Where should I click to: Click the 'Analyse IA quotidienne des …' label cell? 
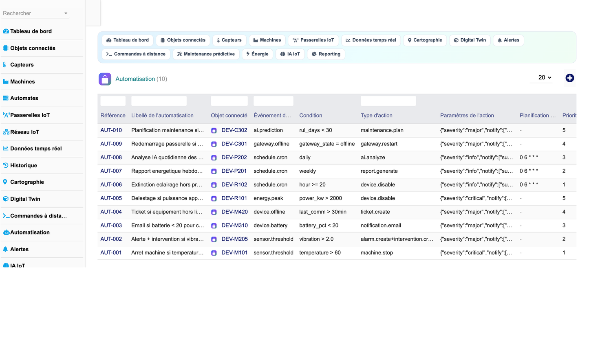pyautogui.click(x=167, y=158)
